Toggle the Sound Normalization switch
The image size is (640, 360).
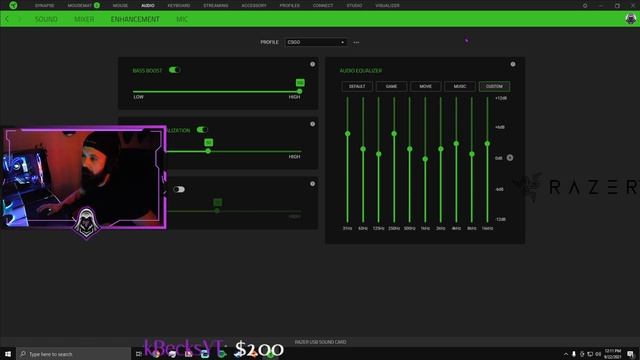coord(202,129)
